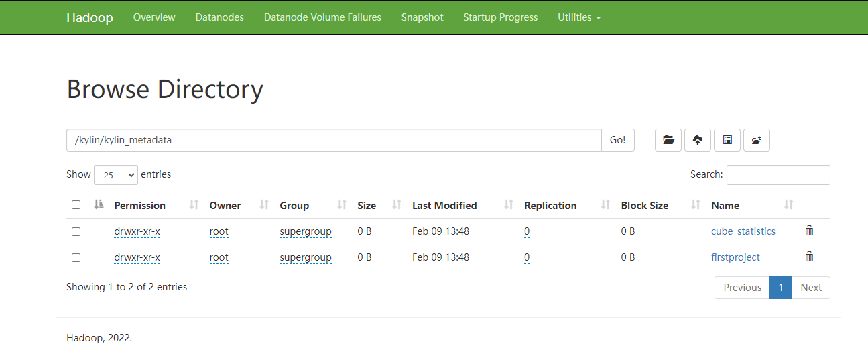Delete the firstproject directory with trash icon

click(809, 257)
